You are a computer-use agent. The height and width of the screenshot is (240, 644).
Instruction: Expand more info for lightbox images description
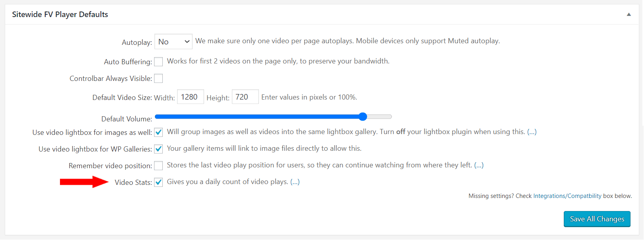click(532, 132)
